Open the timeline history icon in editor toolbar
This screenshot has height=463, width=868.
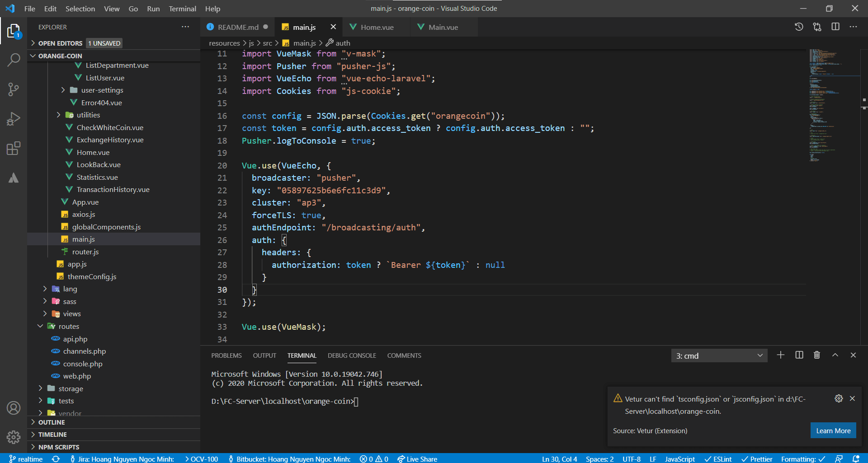point(799,27)
